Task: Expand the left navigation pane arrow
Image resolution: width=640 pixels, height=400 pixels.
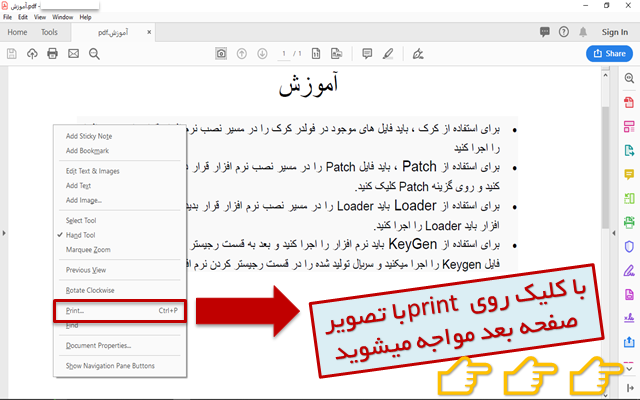Action: click(5, 233)
